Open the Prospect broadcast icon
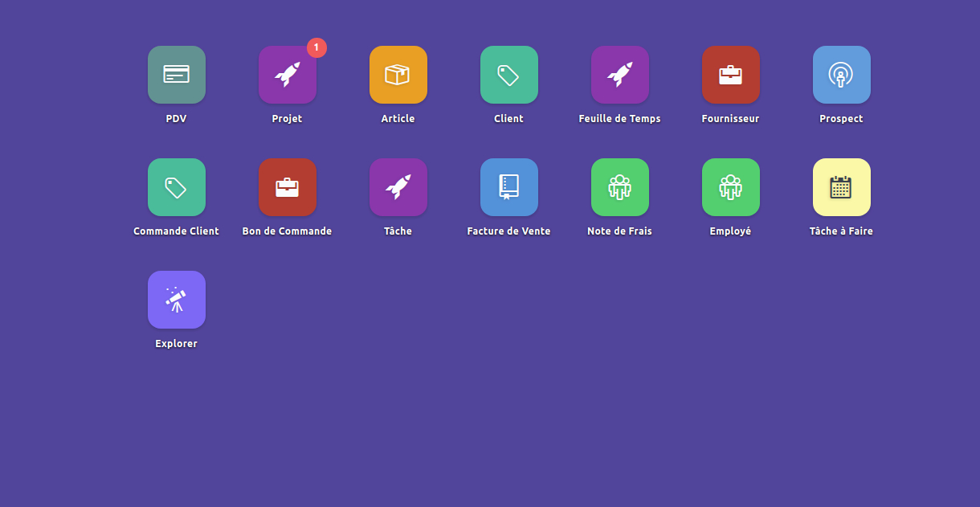The width and height of the screenshot is (980, 507). pyautogui.click(x=842, y=75)
